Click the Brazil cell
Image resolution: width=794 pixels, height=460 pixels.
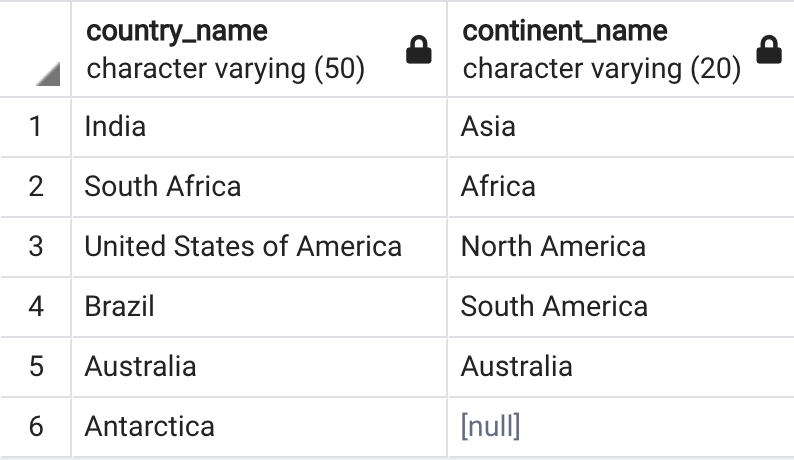tap(259, 307)
